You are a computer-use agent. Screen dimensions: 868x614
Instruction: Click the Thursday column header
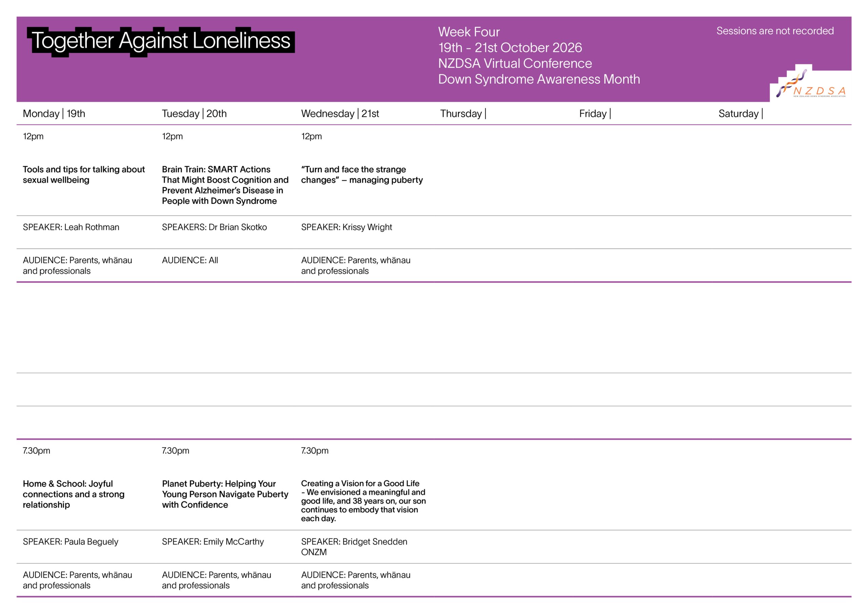point(463,114)
